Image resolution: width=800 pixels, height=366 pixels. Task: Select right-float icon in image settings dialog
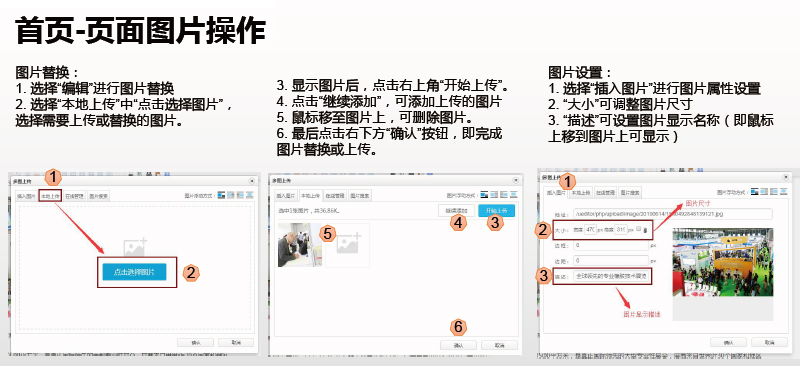(773, 191)
